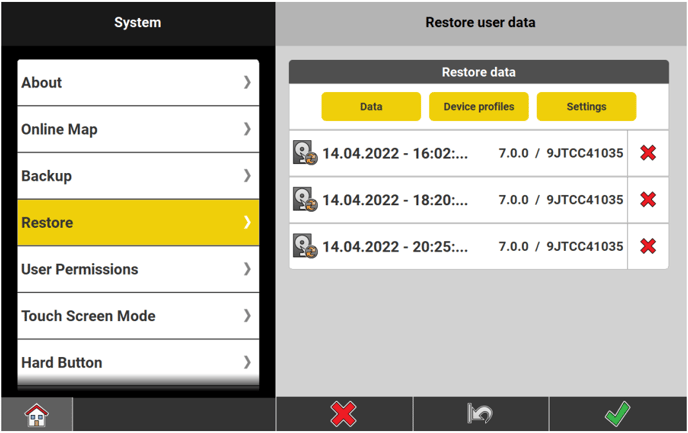Expand the About chevron arrow
The width and height of the screenshot is (688, 433).
pos(247,83)
